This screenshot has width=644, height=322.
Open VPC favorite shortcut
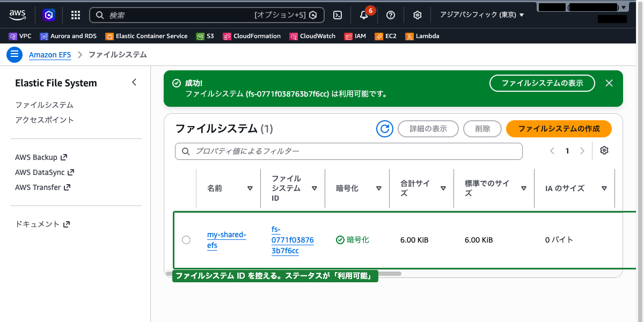tap(20, 36)
